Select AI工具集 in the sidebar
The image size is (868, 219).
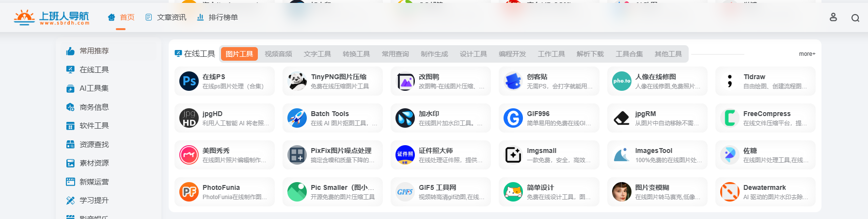[87, 88]
